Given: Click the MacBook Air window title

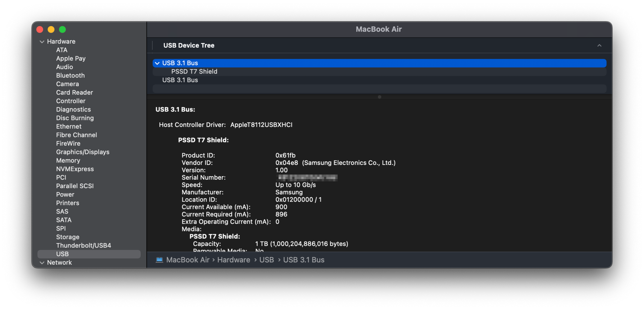Looking at the screenshot, I should click(379, 29).
